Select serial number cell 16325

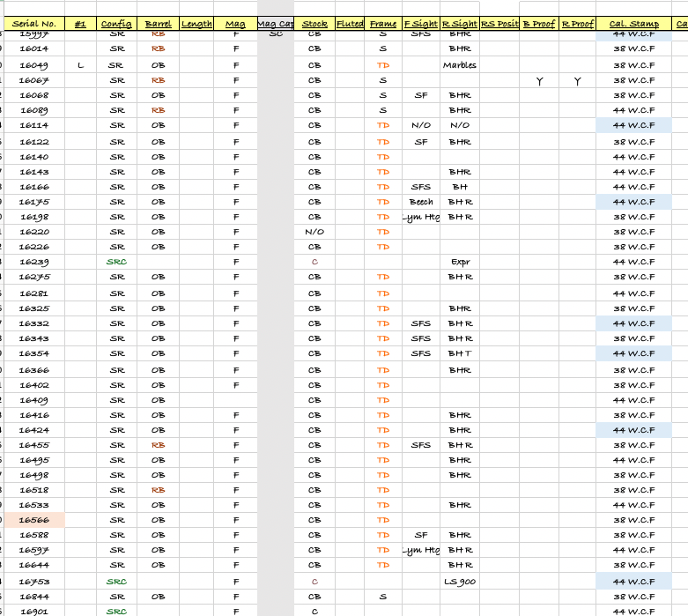coord(34,308)
